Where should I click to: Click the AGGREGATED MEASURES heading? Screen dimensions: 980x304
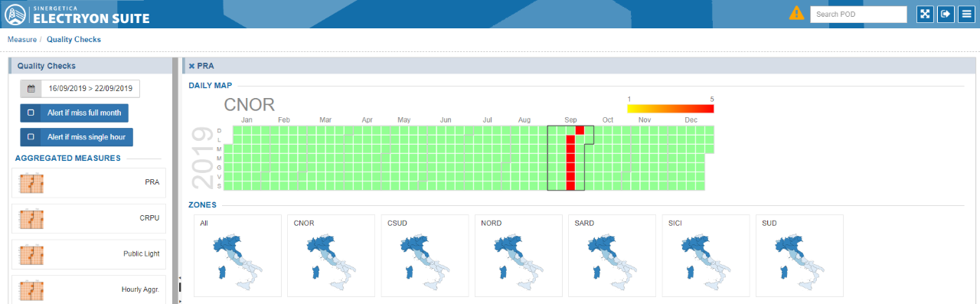[67, 158]
